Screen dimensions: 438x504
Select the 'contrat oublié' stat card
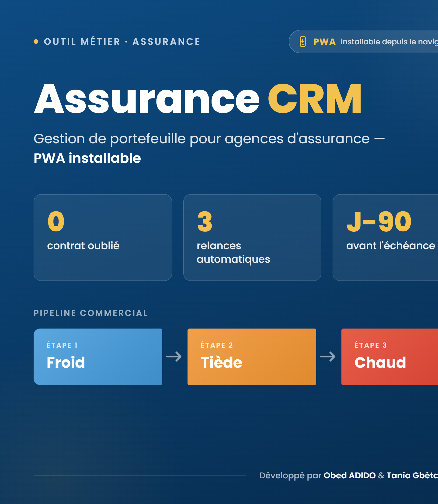tap(103, 238)
